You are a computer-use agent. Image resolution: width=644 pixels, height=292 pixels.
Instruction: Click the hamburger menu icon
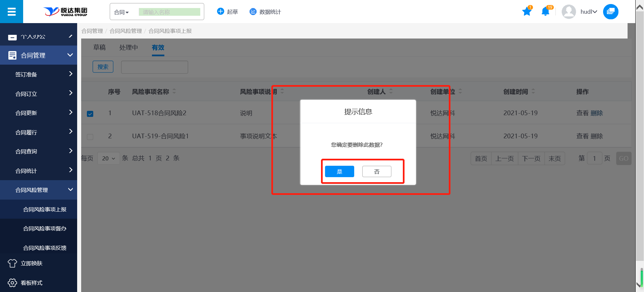[11, 12]
